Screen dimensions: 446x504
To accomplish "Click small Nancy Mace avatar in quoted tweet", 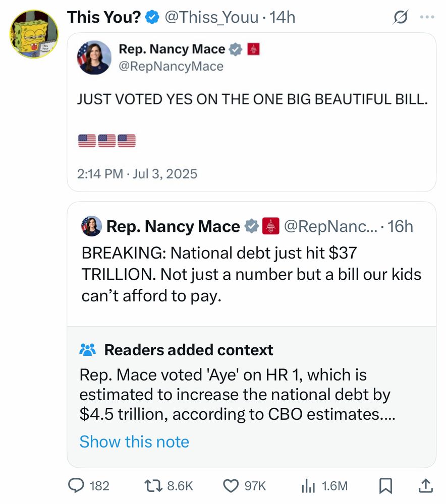I will (92, 226).
